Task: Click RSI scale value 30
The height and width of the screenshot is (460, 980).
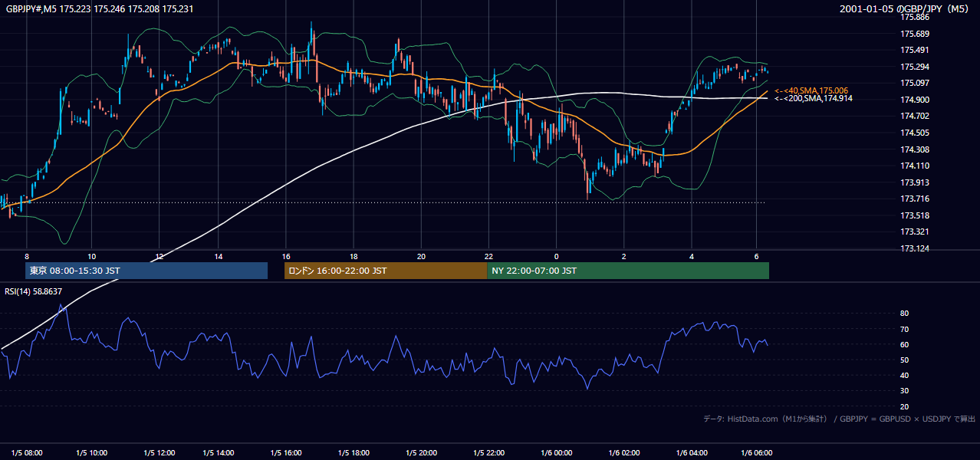Action: 905,391
